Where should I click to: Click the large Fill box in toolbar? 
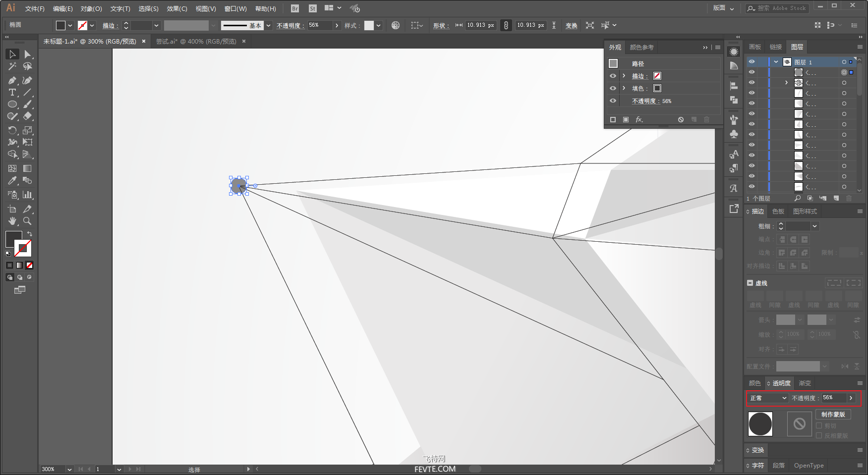coord(13,239)
